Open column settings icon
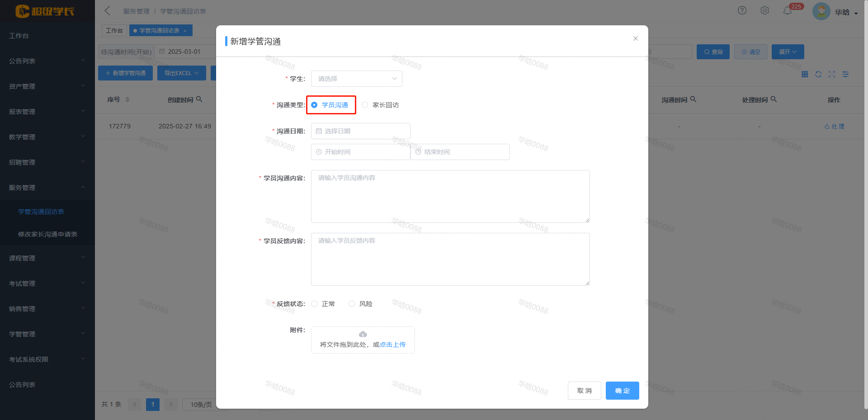 845,74
